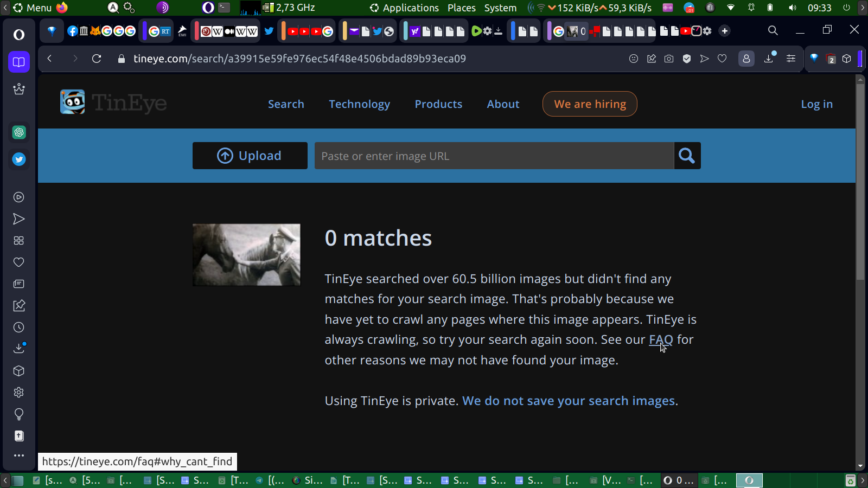Open the power icon in top panel
868x488 pixels.
[x=846, y=8]
